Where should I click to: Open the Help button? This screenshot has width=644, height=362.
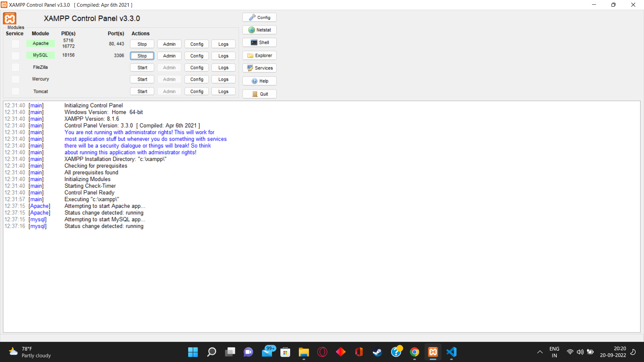(x=259, y=81)
